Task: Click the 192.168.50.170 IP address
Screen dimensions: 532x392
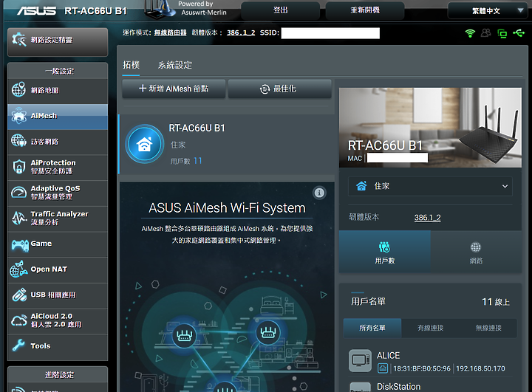Action: click(x=480, y=368)
